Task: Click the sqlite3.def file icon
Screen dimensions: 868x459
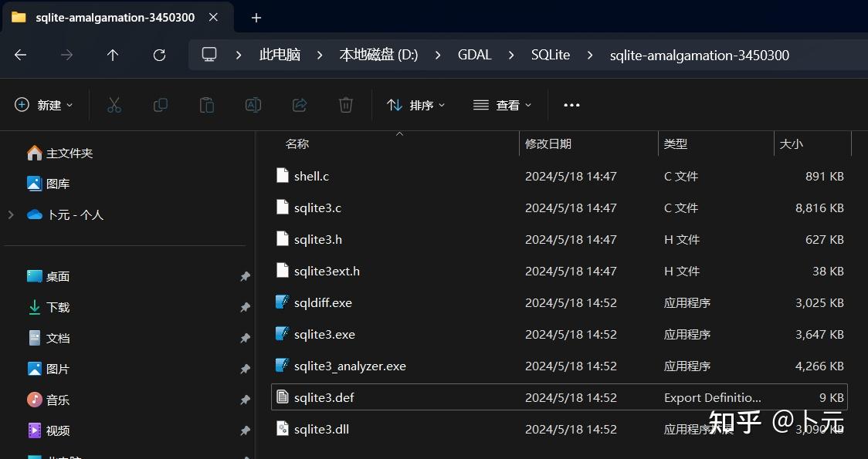Action: coord(283,397)
